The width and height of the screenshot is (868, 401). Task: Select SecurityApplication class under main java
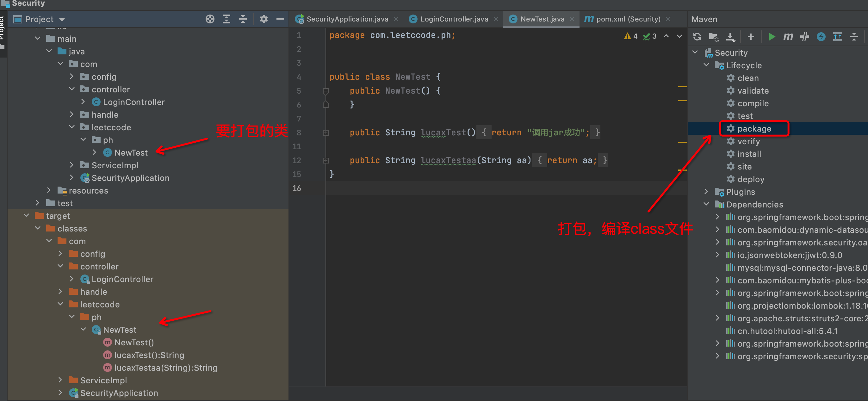(130, 178)
